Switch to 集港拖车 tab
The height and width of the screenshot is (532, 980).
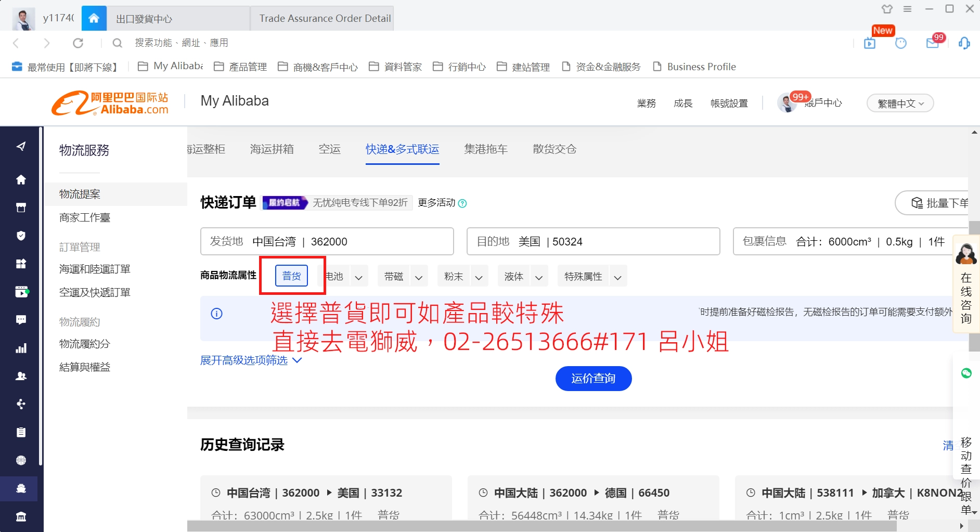(486, 149)
